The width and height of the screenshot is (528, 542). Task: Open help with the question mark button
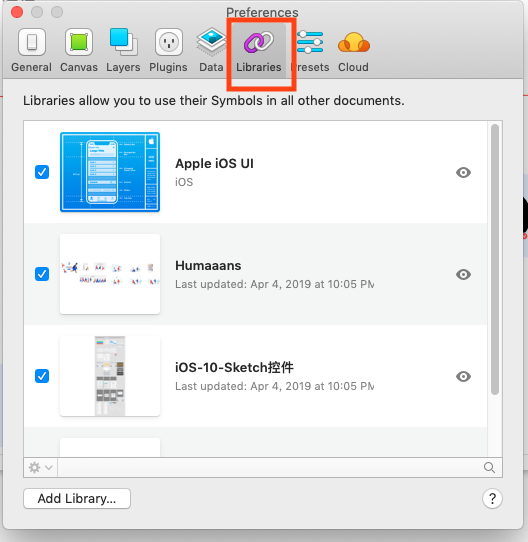[x=492, y=498]
